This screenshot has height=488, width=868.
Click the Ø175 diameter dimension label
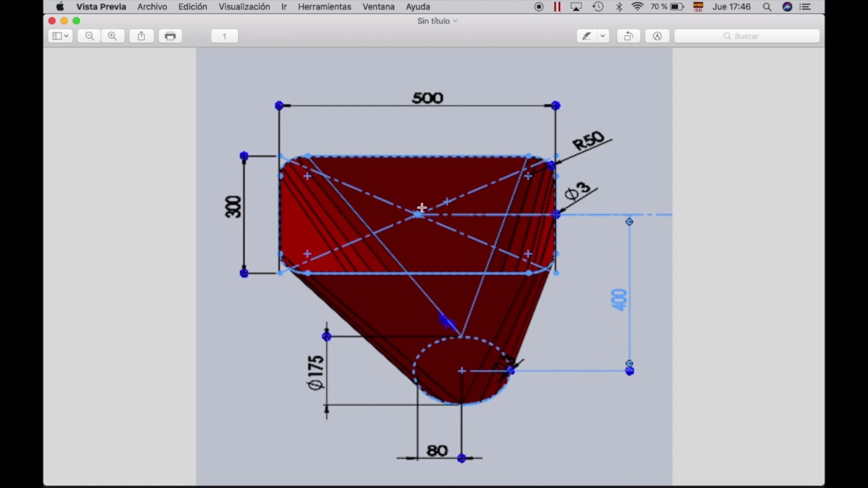point(315,373)
